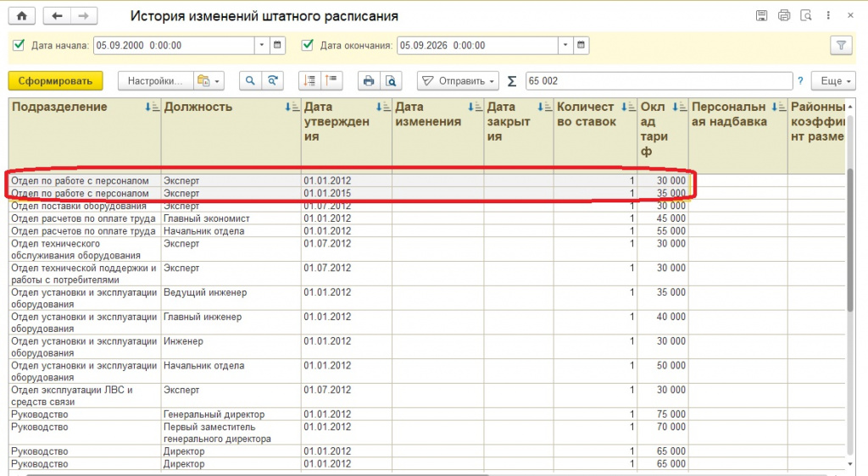
Task: Open print preview icon in toolbar
Action: [x=391, y=80]
